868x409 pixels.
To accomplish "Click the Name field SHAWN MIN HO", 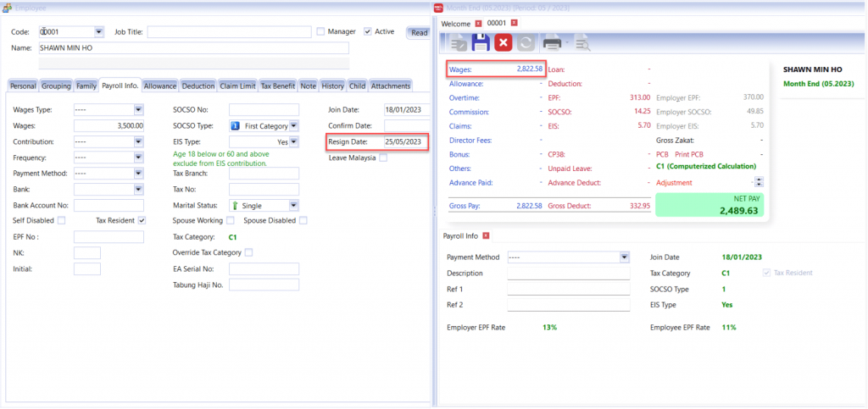I will click(x=194, y=48).
